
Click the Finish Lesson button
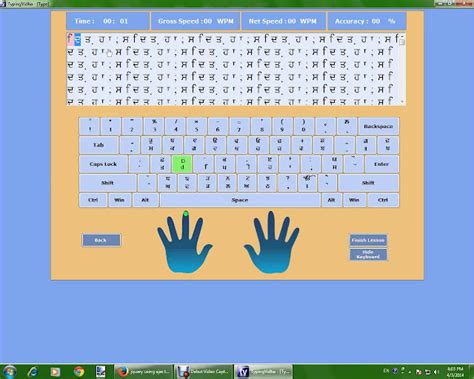368,240
